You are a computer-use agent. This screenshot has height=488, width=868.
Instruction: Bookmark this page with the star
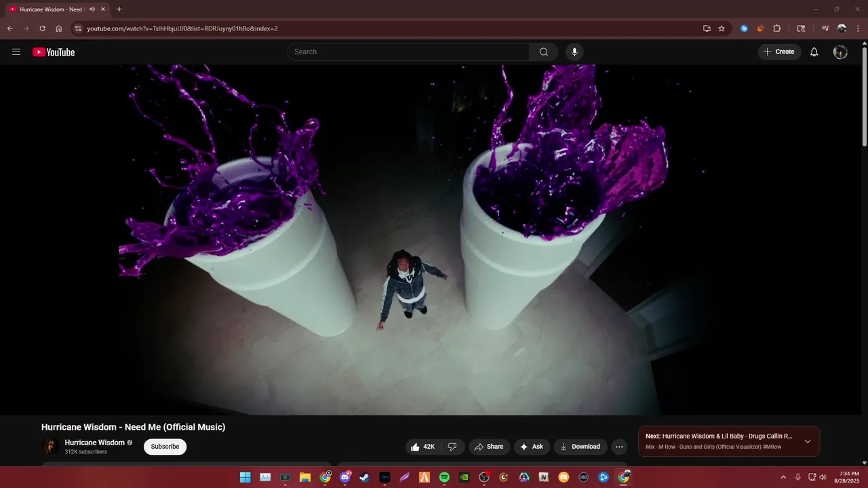point(722,28)
